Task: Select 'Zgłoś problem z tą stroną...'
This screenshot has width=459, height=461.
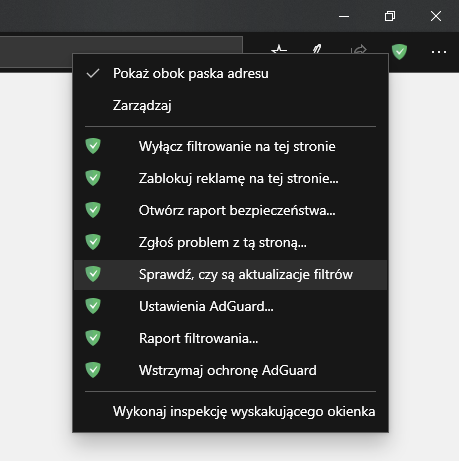Action: [230, 242]
